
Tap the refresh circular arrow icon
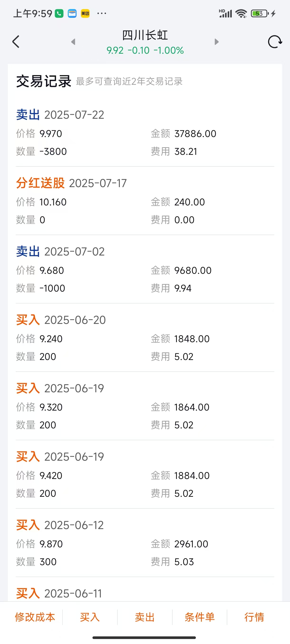point(275,42)
